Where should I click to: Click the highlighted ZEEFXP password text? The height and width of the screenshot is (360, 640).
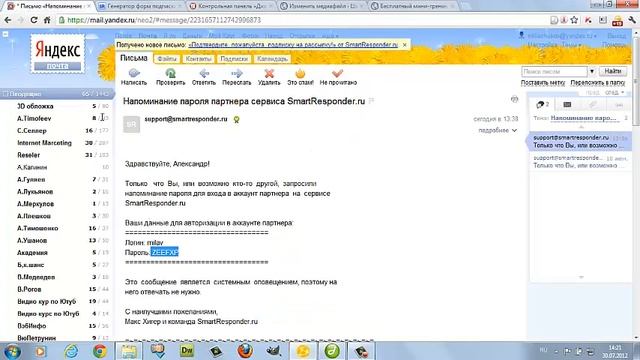(165, 252)
